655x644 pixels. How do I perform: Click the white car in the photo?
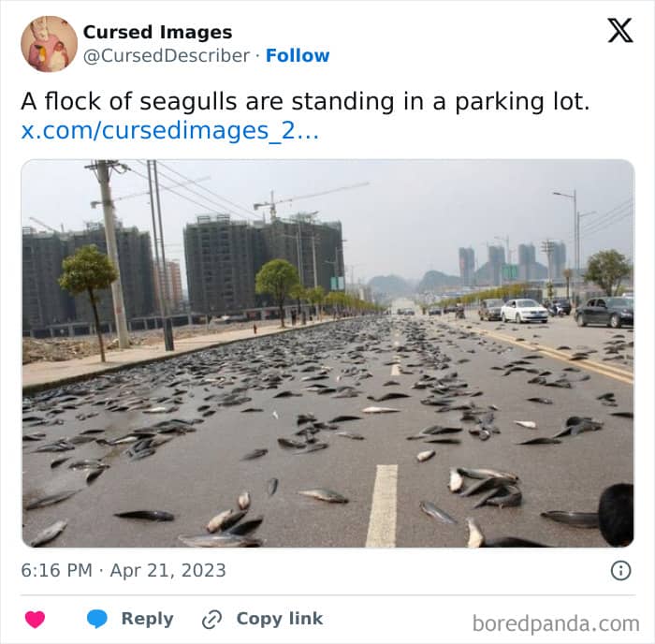tap(524, 311)
